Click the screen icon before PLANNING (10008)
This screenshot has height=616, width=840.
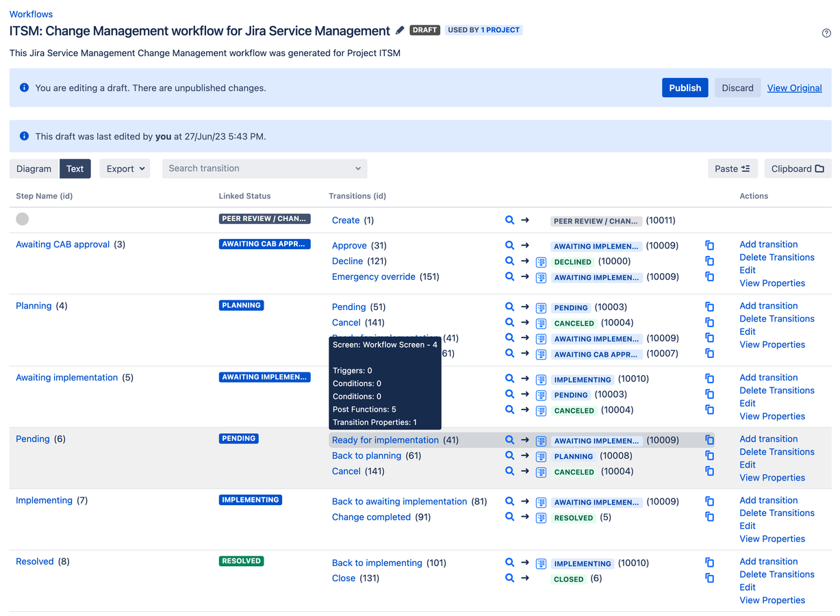click(541, 456)
